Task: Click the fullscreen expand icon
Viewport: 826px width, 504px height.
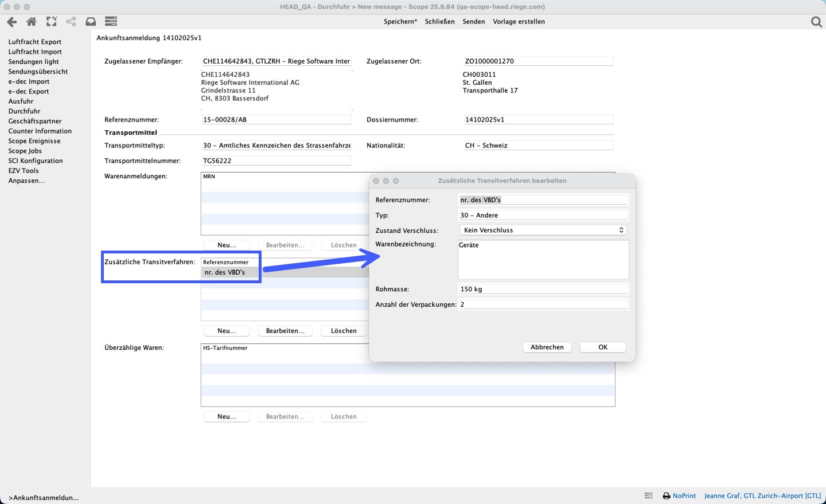Action: pyautogui.click(x=52, y=22)
